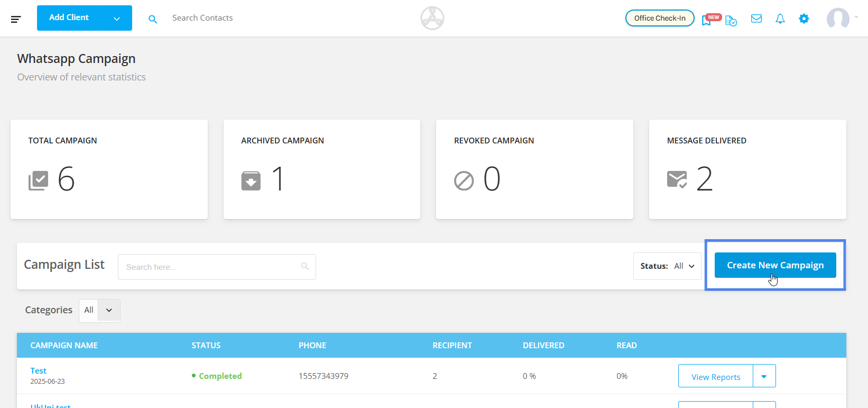Click the center company logo

point(432,18)
